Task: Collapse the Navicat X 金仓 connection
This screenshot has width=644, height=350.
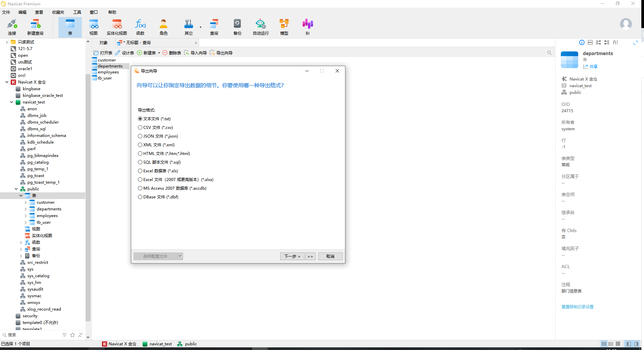Action: click(7, 82)
